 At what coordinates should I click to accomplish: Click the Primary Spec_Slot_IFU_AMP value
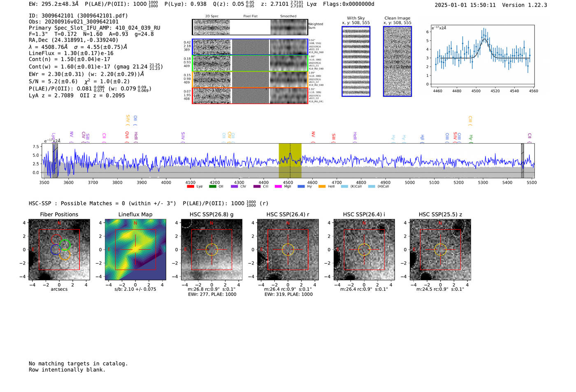click(x=95, y=28)
